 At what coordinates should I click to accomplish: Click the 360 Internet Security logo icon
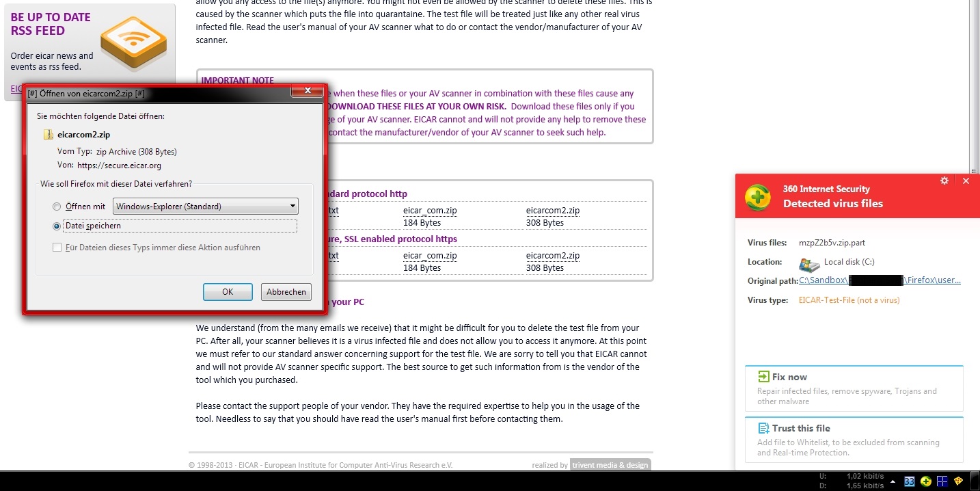(757, 196)
